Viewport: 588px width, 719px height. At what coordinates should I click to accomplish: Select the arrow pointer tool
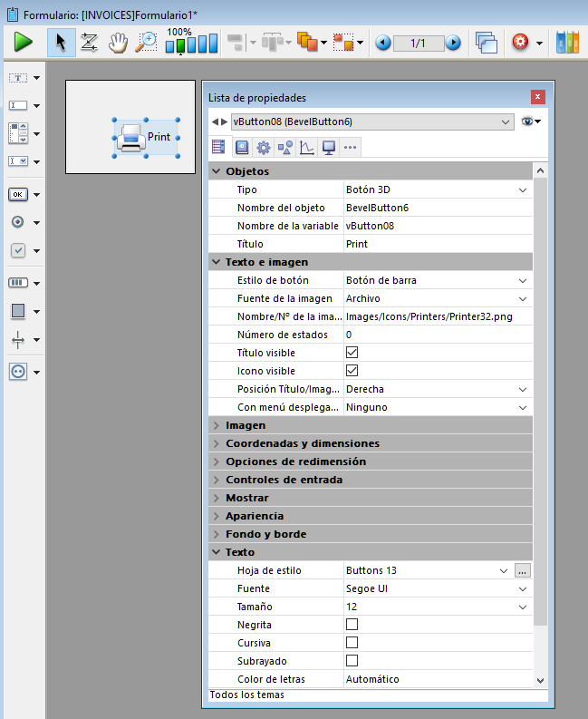point(61,42)
